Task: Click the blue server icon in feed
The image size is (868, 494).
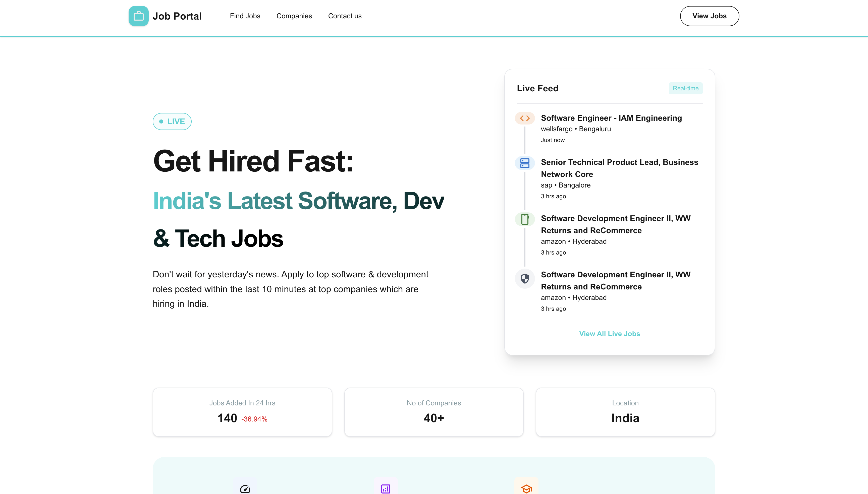Action: click(x=525, y=163)
